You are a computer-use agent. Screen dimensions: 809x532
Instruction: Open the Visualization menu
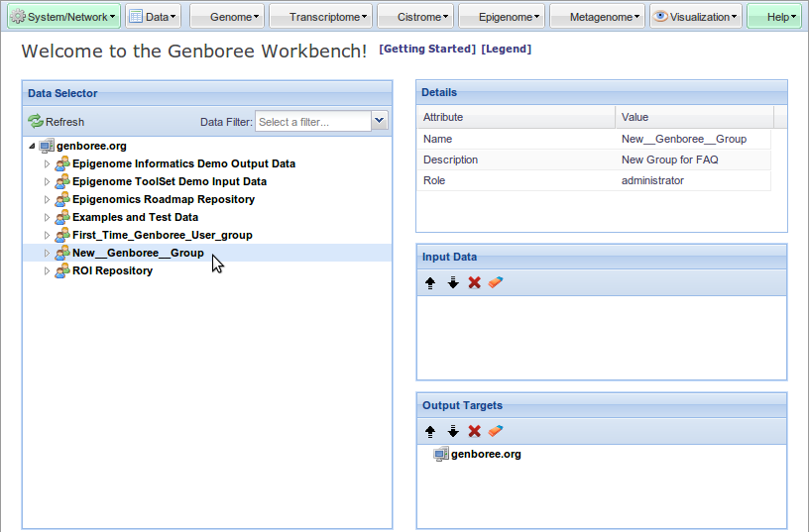(696, 17)
